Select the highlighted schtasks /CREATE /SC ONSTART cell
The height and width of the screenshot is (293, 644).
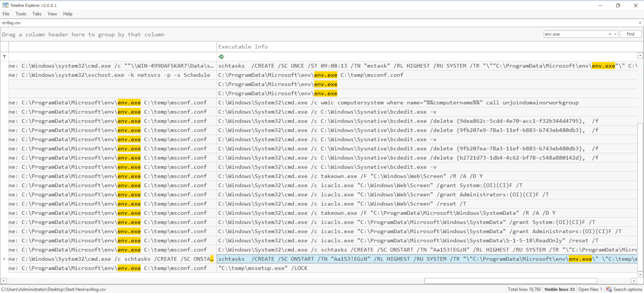pos(427,259)
